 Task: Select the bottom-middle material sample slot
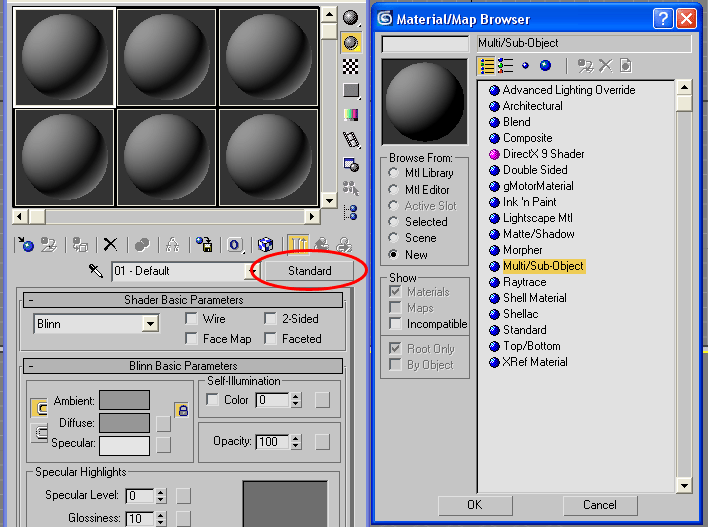pyautogui.click(x=166, y=157)
